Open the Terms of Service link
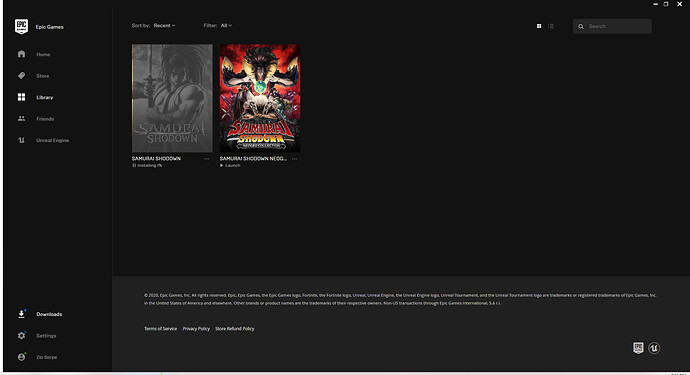 click(161, 328)
